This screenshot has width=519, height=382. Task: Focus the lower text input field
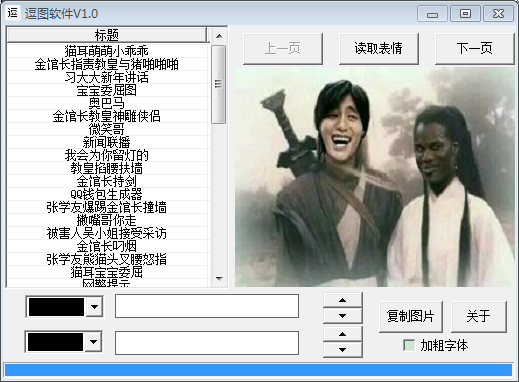pos(207,343)
